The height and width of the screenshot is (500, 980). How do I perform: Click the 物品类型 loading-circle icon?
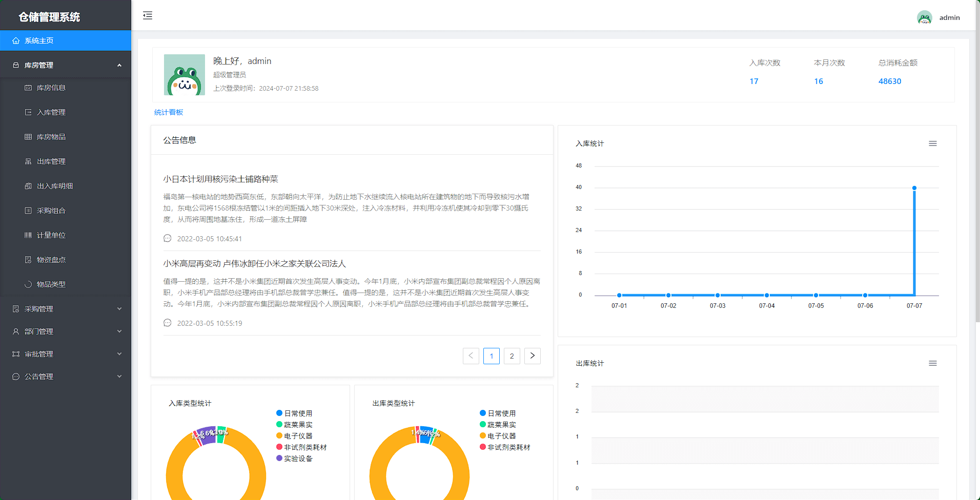click(x=28, y=284)
